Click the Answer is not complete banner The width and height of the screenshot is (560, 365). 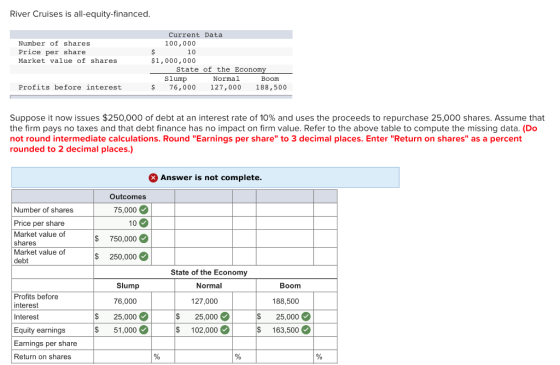(x=205, y=178)
